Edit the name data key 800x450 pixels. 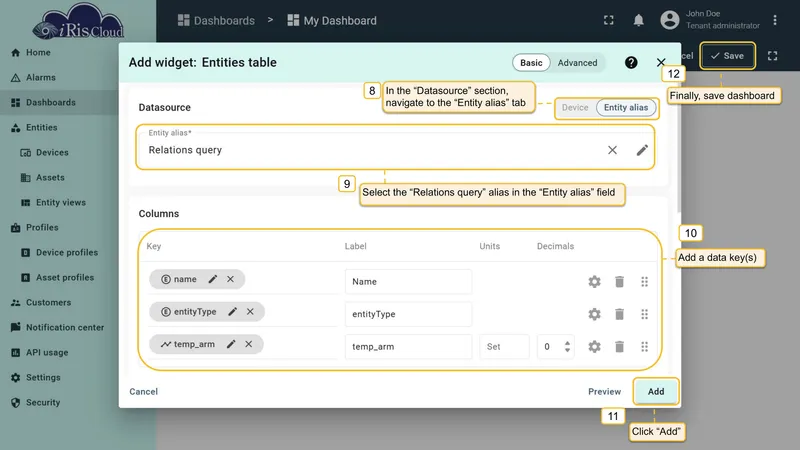[213, 279]
